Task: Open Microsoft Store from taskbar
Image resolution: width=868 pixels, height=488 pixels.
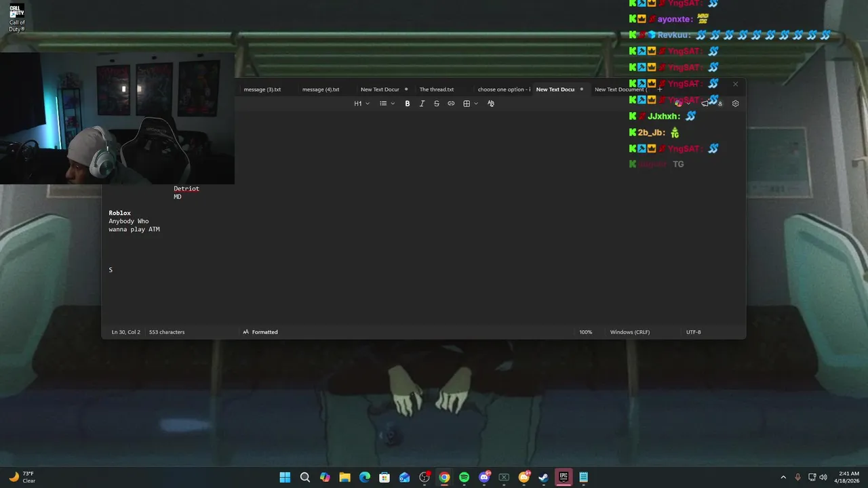Action: click(x=384, y=477)
